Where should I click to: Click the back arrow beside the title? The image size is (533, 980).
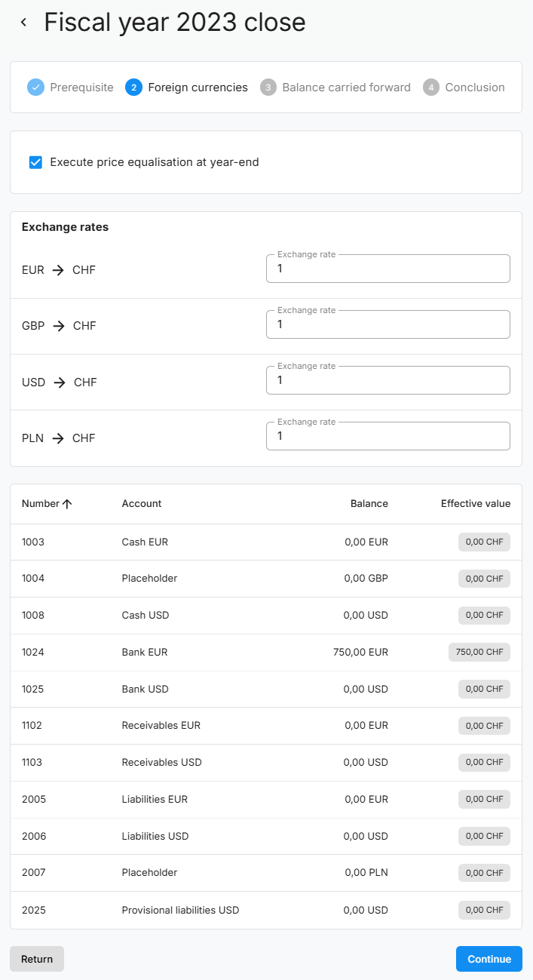pos(23,23)
